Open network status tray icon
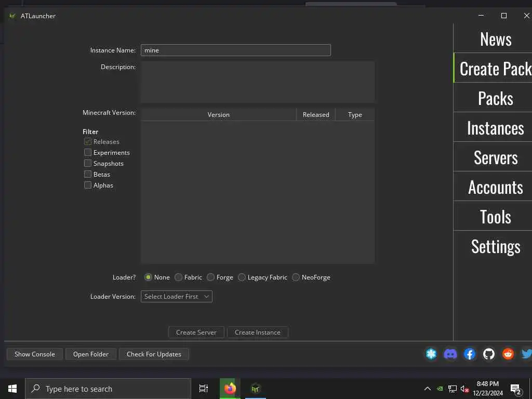Viewport: 532px width, 399px height. coord(452,389)
